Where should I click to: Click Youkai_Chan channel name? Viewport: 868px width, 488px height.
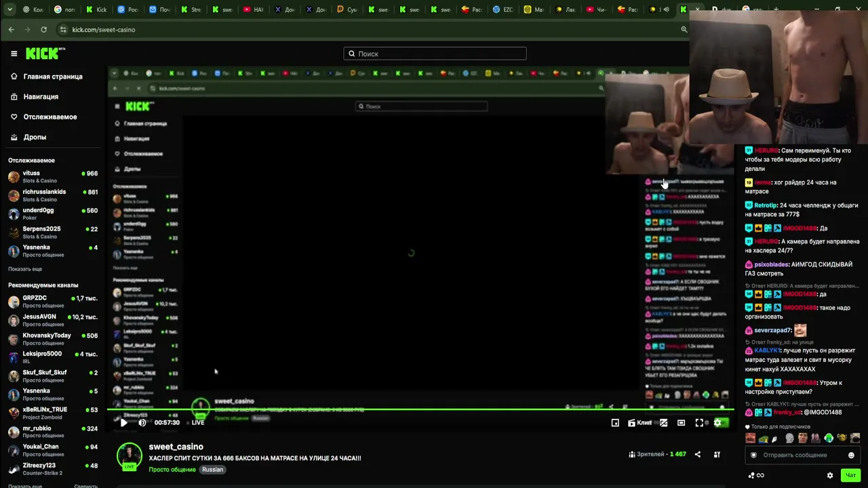click(x=41, y=447)
